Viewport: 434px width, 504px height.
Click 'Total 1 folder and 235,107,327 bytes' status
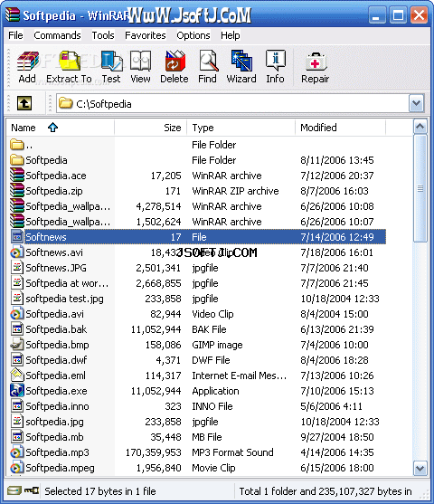(x=325, y=491)
